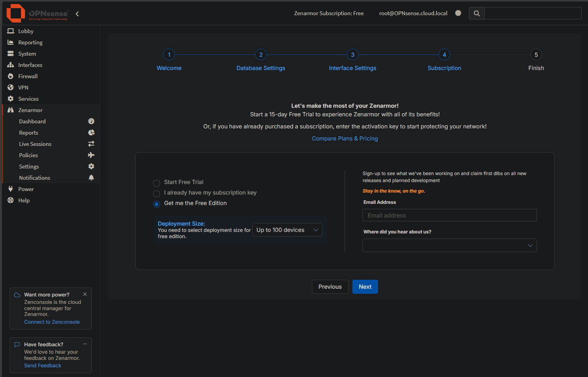Image resolution: width=588 pixels, height=377 pixels.
Task: Select Get me the Free Edition
Action: click(157, 204)
